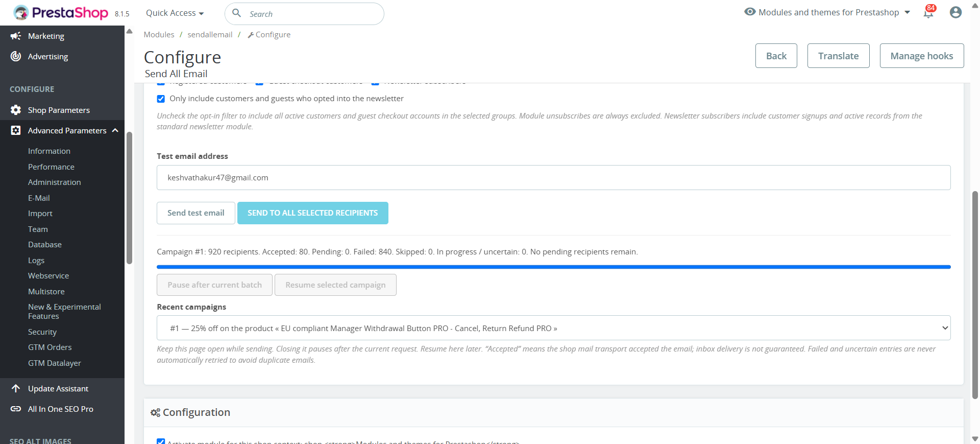Open Marketing menu
Viewport: 980px width, 444px height.
pos(46,36)
